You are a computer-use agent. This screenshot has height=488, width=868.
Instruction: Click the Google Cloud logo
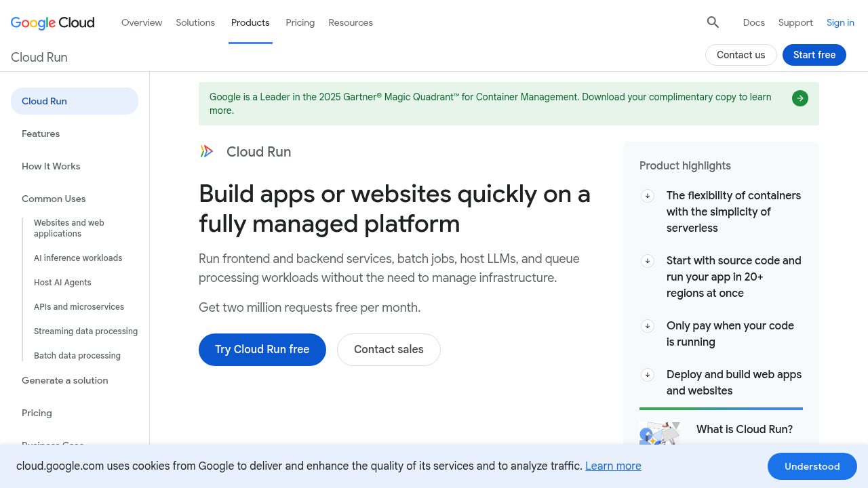click(53, 22)
